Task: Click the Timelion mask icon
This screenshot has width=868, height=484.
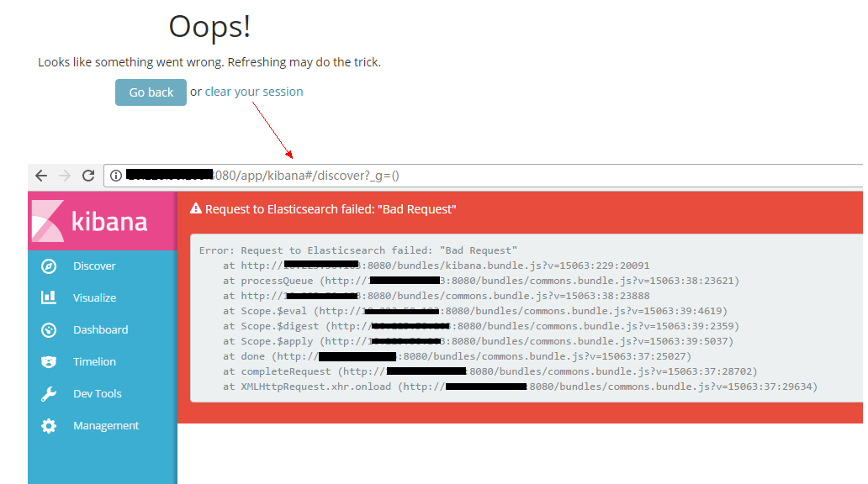Action: click(x=49, y=362)
